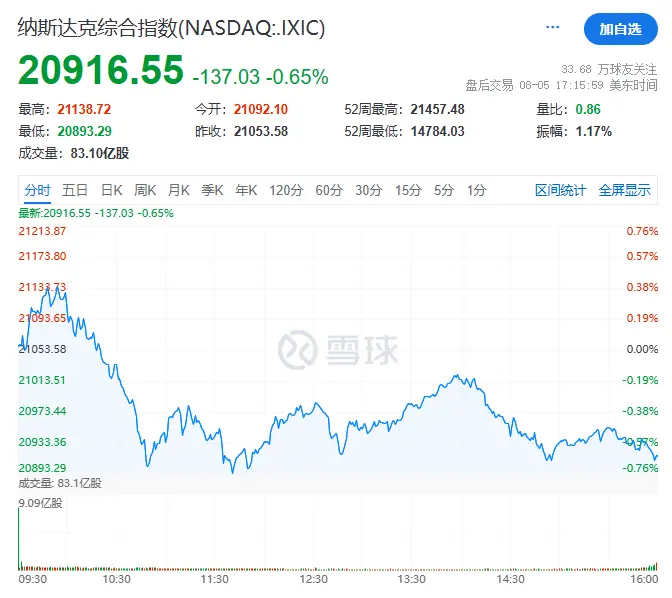
Task: Click the 全屏显示 fullscreen display link
Action: pos(624,190)
